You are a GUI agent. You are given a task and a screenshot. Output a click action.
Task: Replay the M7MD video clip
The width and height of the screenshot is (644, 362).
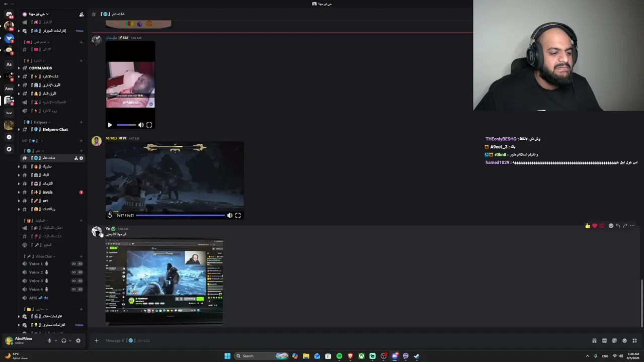110,215
